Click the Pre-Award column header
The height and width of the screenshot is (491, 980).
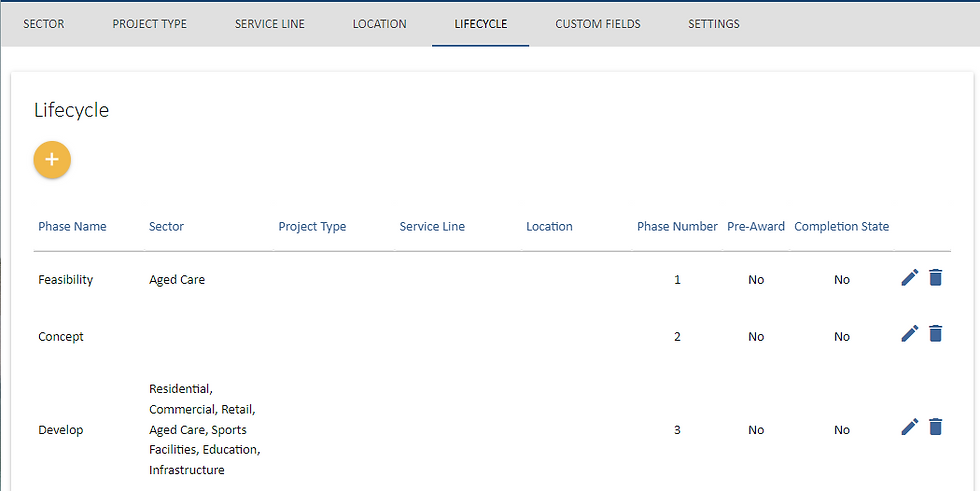click(x=756, y=227)
